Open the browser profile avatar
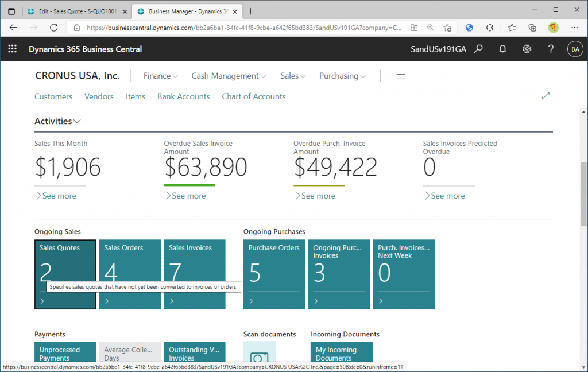588x372 pixels. click(x=553, y=28)
